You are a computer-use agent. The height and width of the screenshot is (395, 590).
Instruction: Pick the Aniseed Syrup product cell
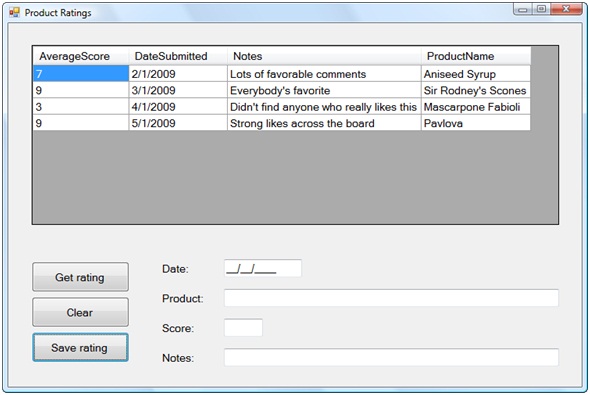(476, 74)
